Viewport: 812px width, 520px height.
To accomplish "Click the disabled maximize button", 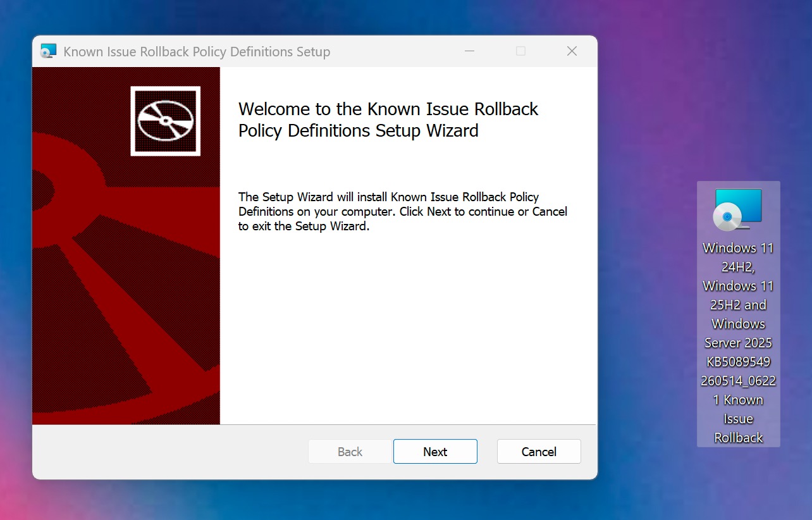I will 520,51.
